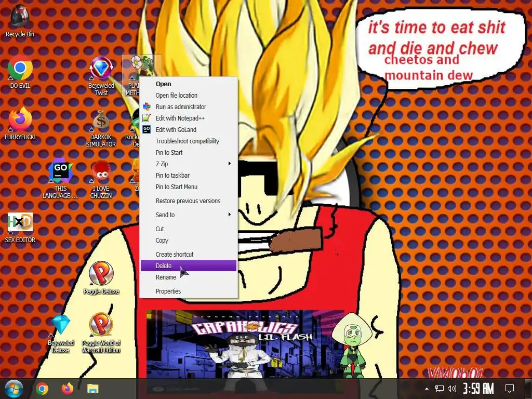Choose Copy in the context menu

tap(189, 240)
